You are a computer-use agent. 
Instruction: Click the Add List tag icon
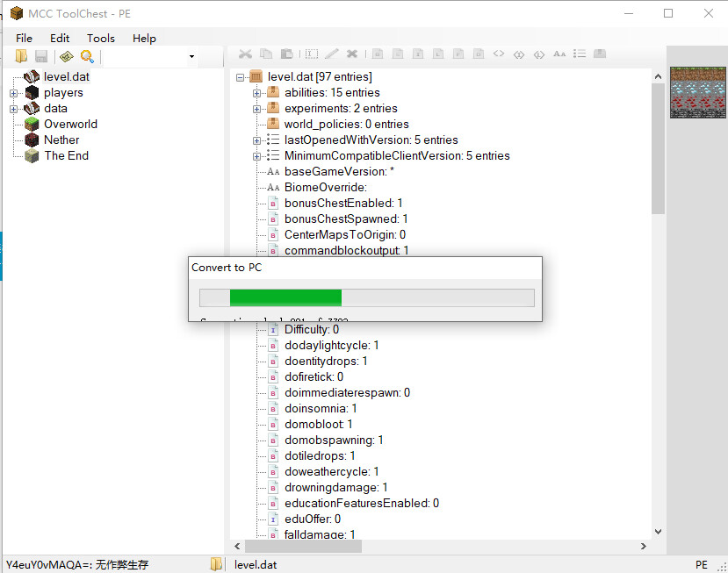click(x=580, y=54)
